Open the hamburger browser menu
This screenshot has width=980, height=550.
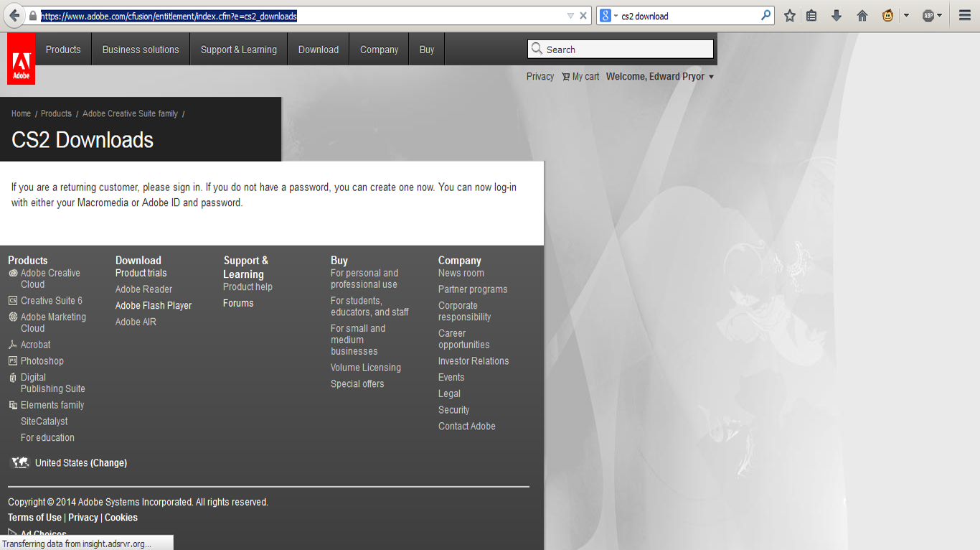[965, 16]
